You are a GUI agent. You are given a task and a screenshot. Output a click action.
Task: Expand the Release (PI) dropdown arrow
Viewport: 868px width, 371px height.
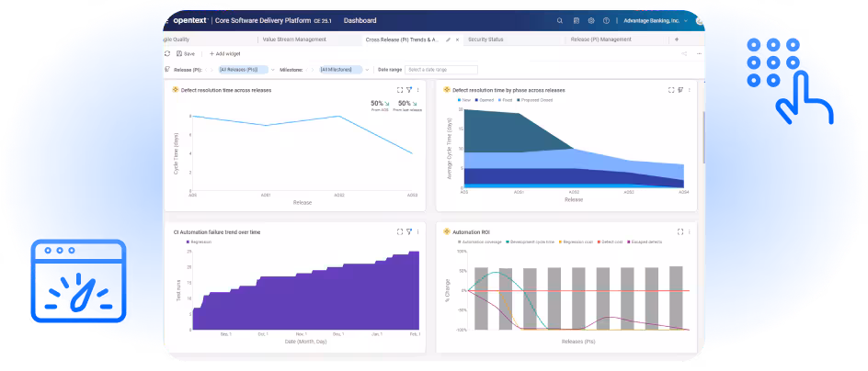click(x=273, y=70)
